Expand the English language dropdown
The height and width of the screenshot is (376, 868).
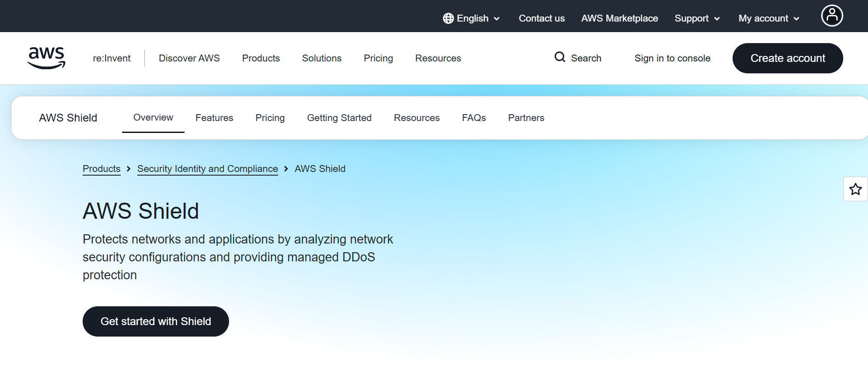[471, 18]
